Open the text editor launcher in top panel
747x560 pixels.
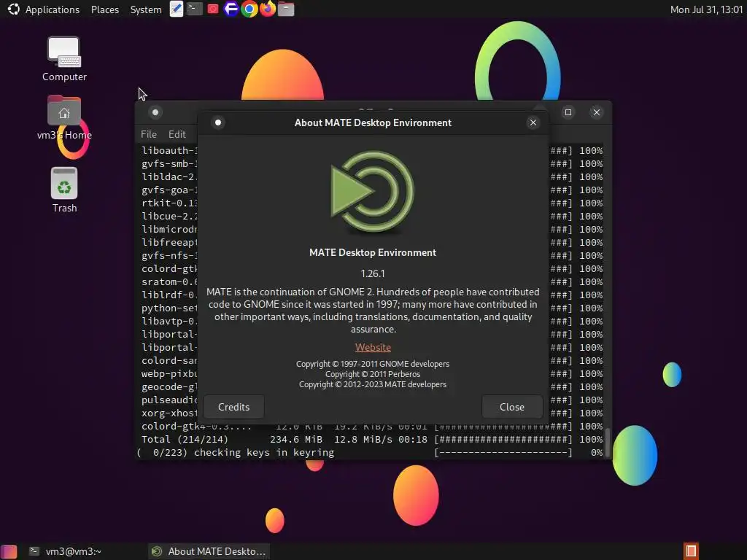[177, 9]
